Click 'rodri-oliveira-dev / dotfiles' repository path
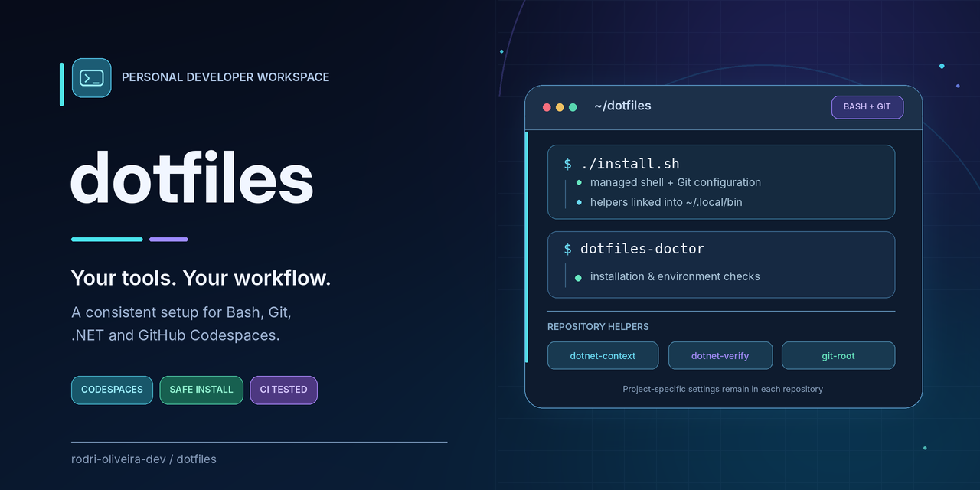 tap(144, 459)
